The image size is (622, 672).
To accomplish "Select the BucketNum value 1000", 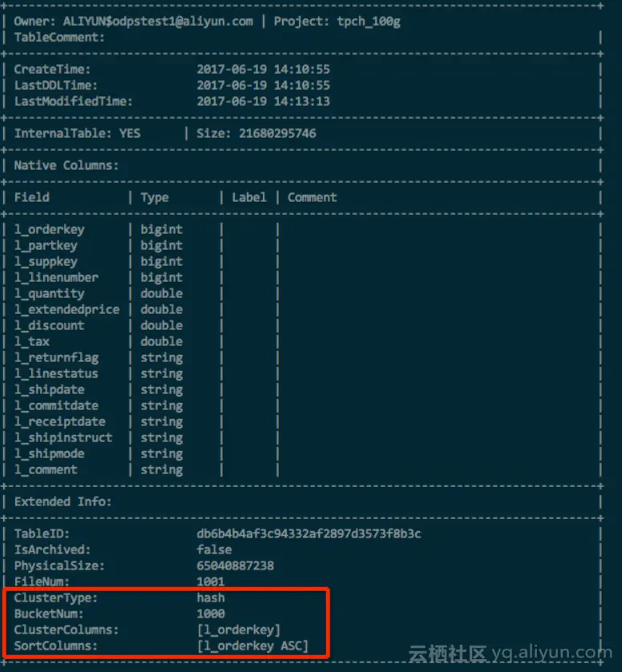I will coord(211,614).
